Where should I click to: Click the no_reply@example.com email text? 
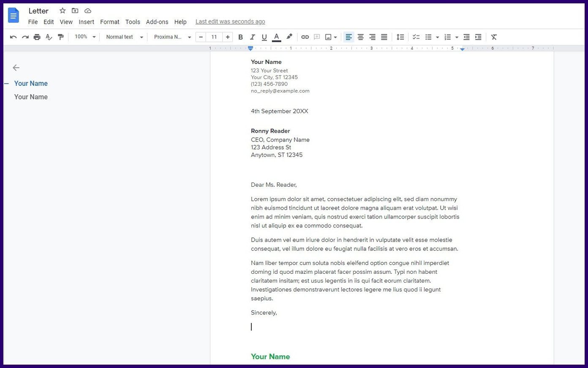pyautogui.click(x=280, y=91)
